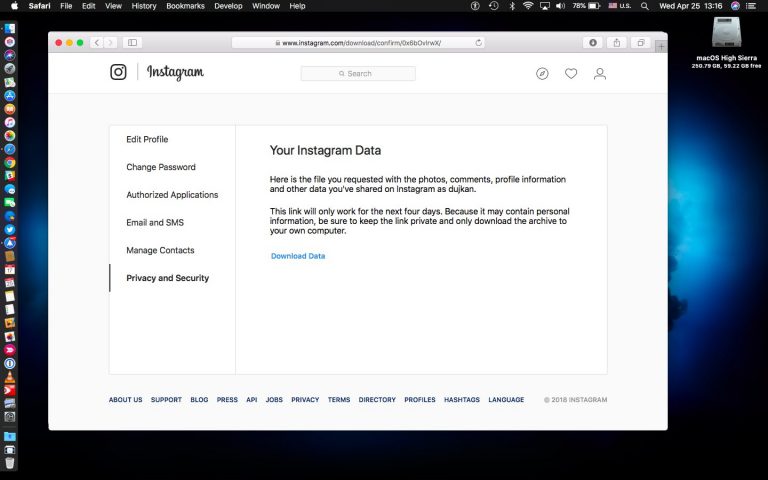Open ABOUT US footer link
Image resolution: width=768 pixels, height=480 pixels.
coord(125,400)
